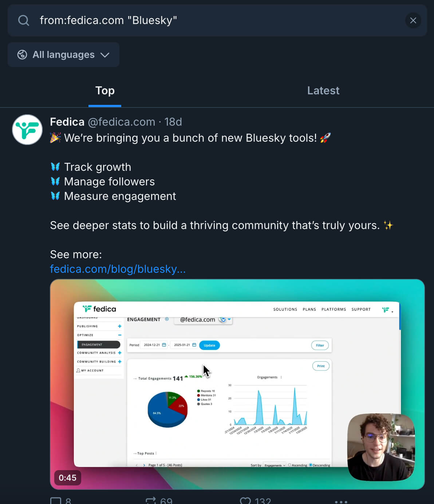Open the Fedica profile avatar
Viewport: 434px width, 504px height.
coord(27,130)
